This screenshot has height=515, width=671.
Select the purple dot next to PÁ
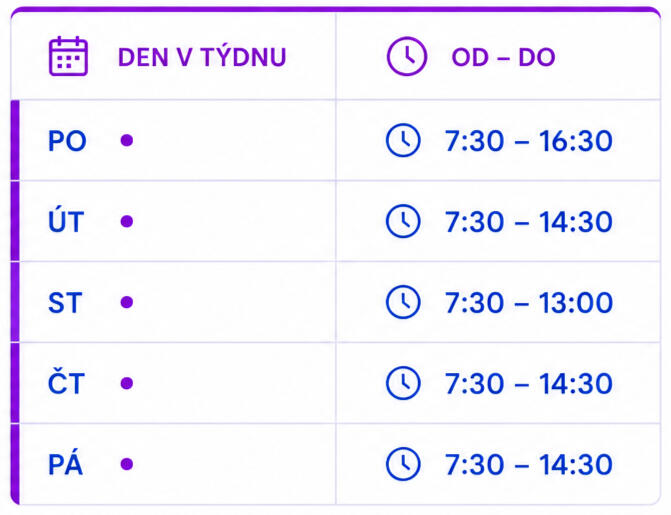point(127,464)
